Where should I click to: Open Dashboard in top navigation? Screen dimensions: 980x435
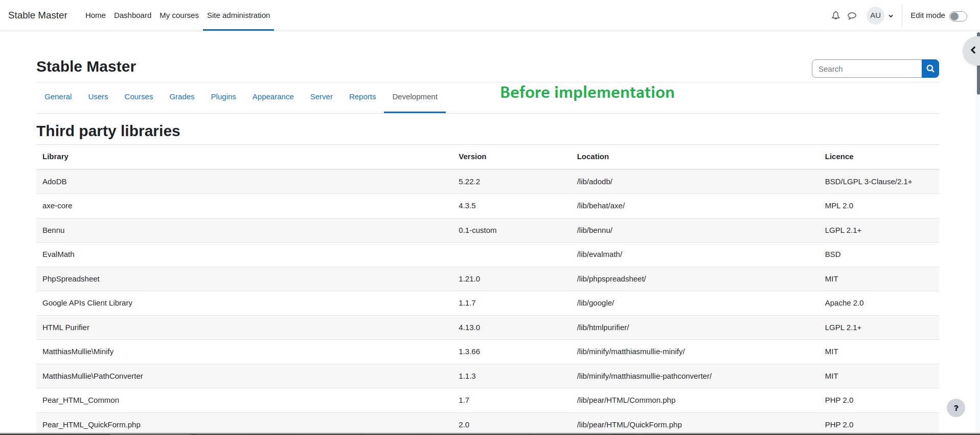coord(132,15)
